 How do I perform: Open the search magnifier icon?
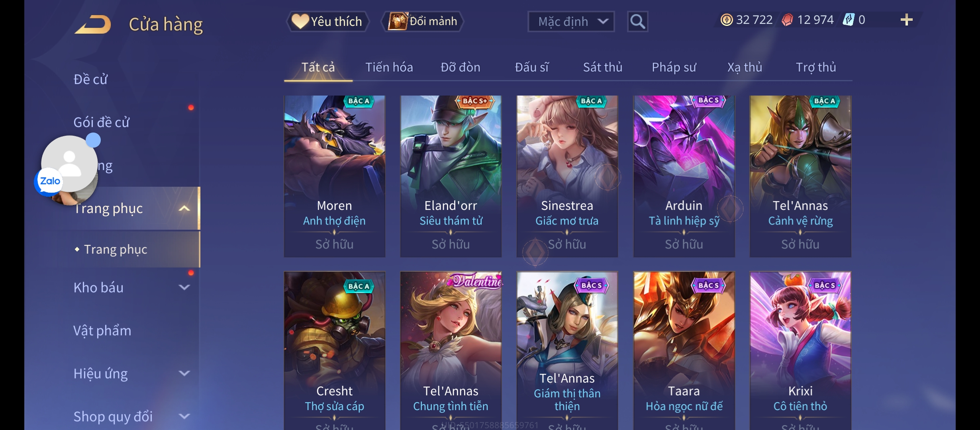[637, 21]
